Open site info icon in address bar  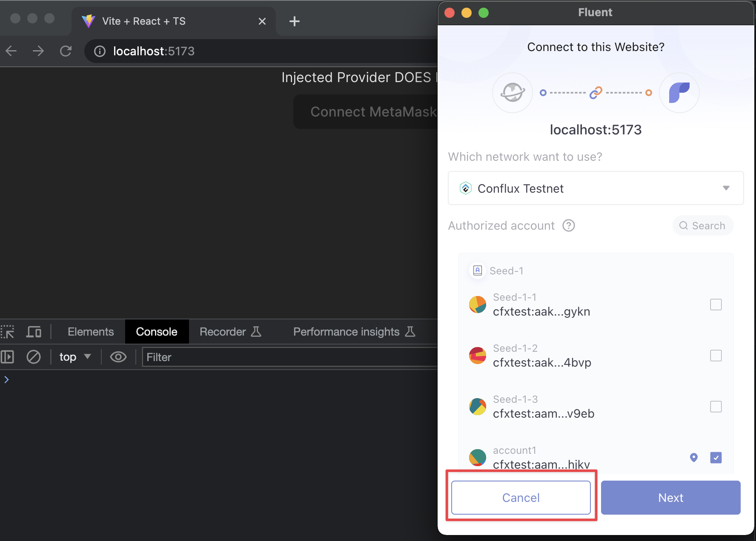click(x=100, y=51)
